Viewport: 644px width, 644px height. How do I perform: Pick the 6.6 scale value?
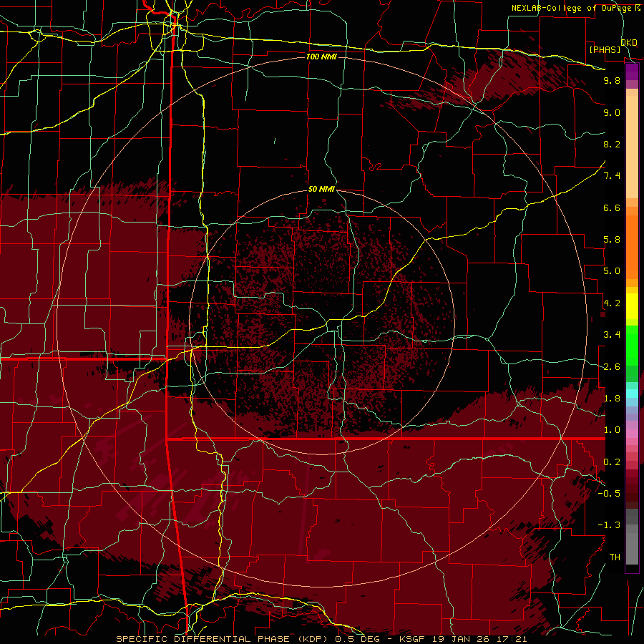click(x=612, y=208)
